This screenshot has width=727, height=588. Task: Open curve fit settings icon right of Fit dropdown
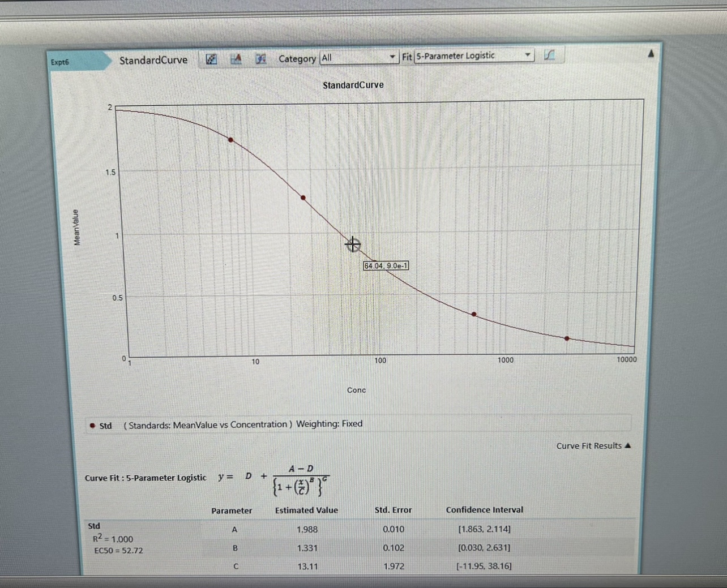[549, 55]
